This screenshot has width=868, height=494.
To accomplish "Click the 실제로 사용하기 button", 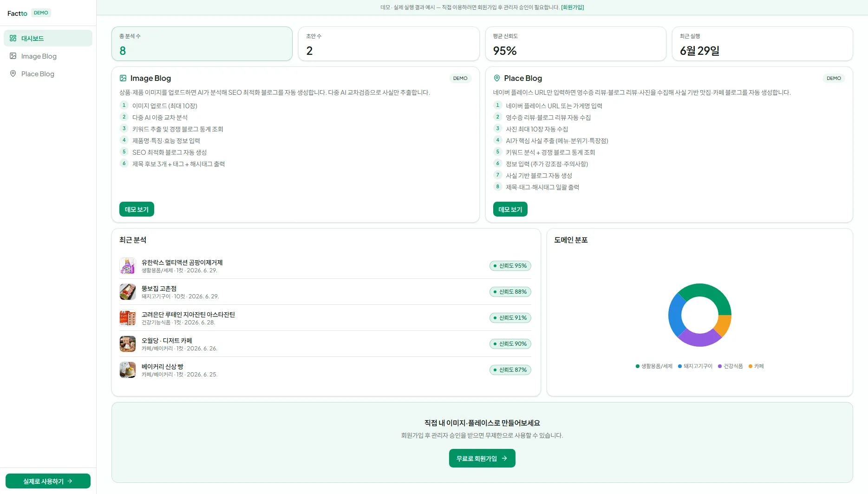I will pos(48,481).
